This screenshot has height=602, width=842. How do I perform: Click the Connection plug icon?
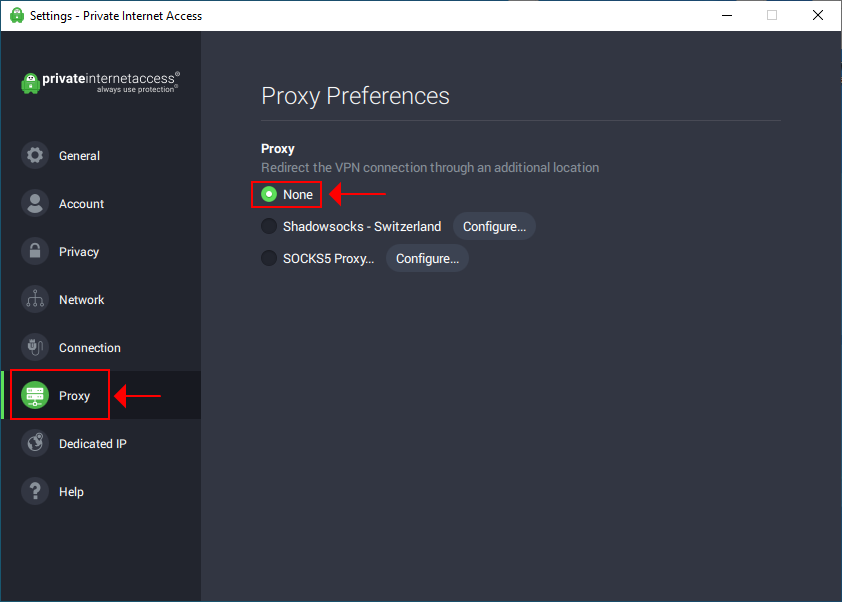click(x=35, y=348)
